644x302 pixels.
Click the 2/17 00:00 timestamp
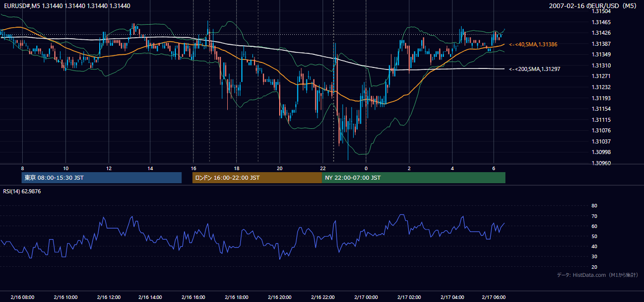pyautogui.click(x=366, y=297)
